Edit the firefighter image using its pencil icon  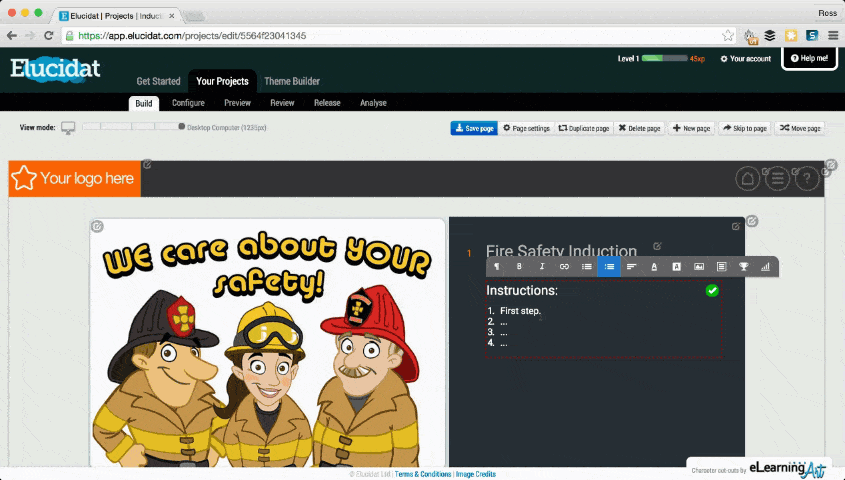coord(97,226)
